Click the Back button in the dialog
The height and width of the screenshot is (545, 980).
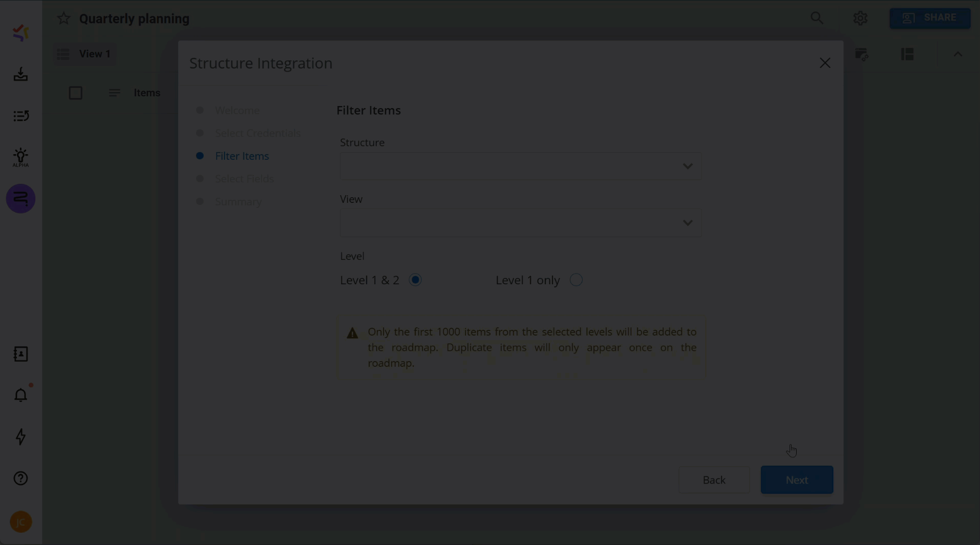[x=714, y=479]
